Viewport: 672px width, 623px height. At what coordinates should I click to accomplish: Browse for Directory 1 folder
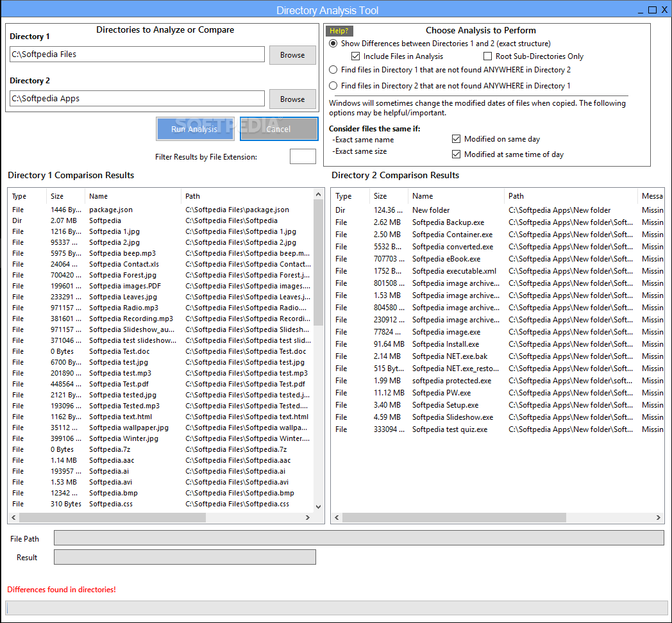coord(292,55)
